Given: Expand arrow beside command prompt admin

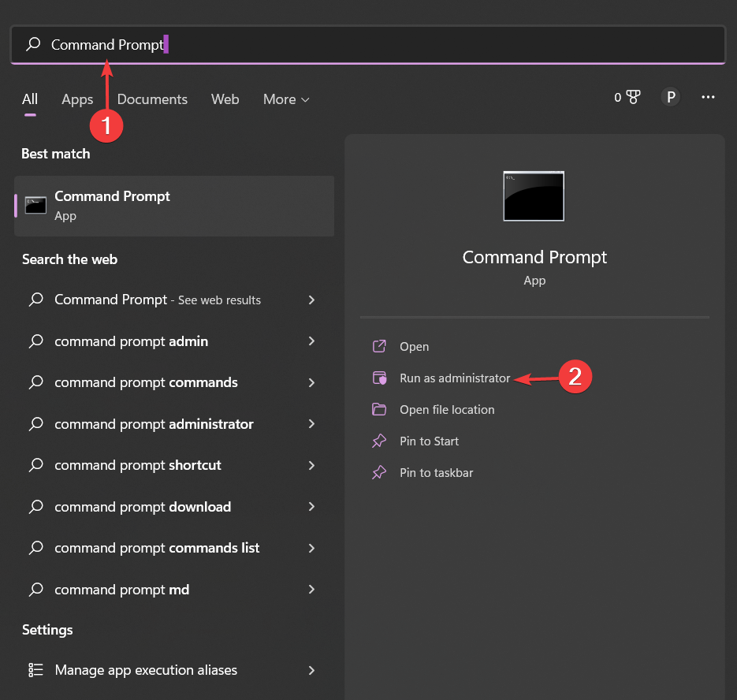Looking at the screenshot, I should pyautogui.click(x=312, y=341).
